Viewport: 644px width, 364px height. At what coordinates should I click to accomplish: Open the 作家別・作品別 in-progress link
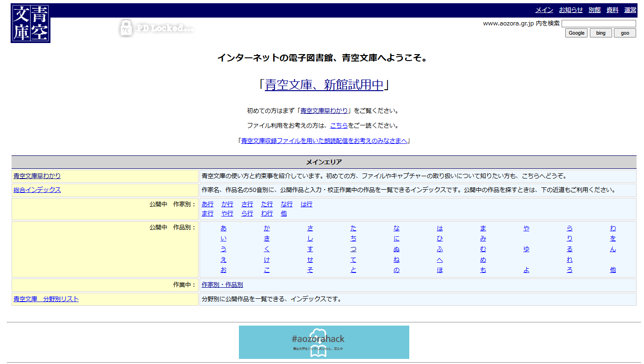coord(222,285)
